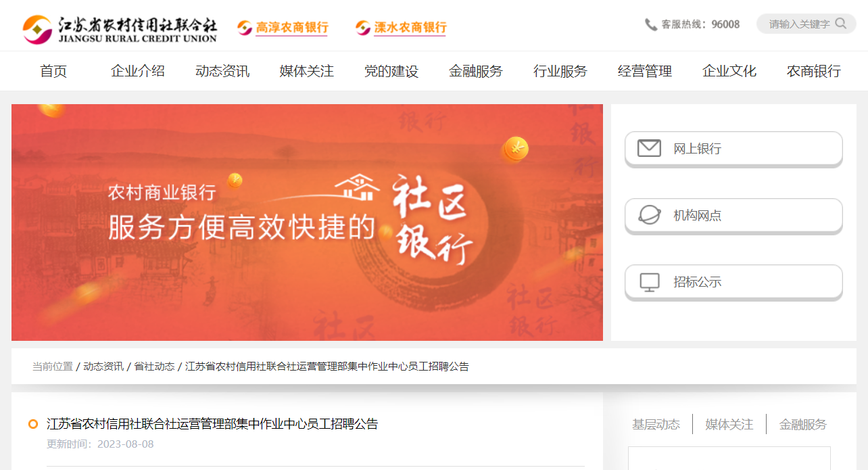This screenshot has height=470, width=868.
Task: Click the 省社动态 breadcrumb link
Action: pyautogui.click(x=154, y=366)
